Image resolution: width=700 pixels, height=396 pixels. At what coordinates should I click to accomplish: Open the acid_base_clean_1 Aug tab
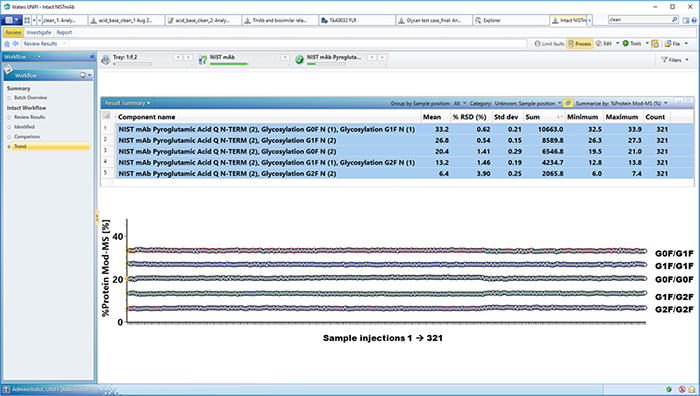(x=126, y=20)
